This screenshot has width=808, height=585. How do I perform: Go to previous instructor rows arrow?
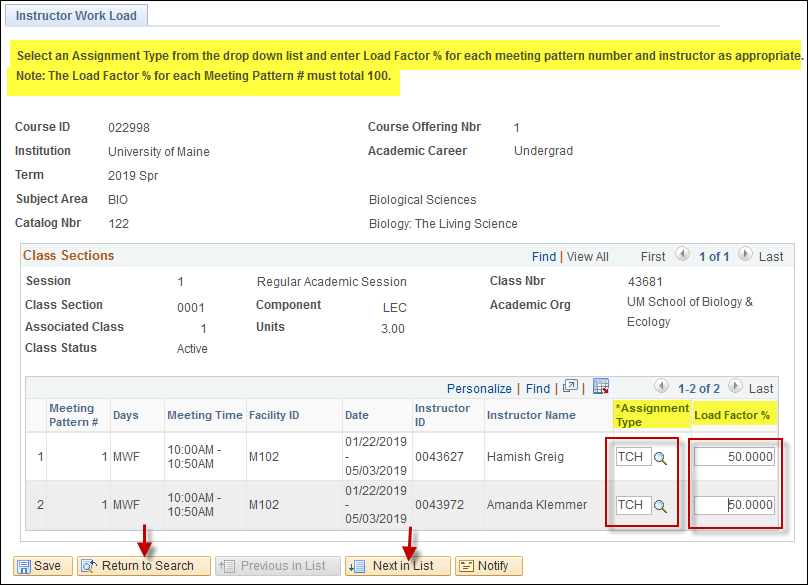pyautogui.click(x=661, y=386)
